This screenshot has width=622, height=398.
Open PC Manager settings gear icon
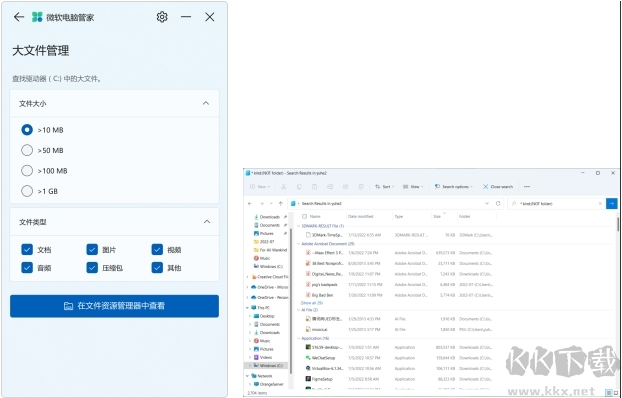[x=162, y=17]
